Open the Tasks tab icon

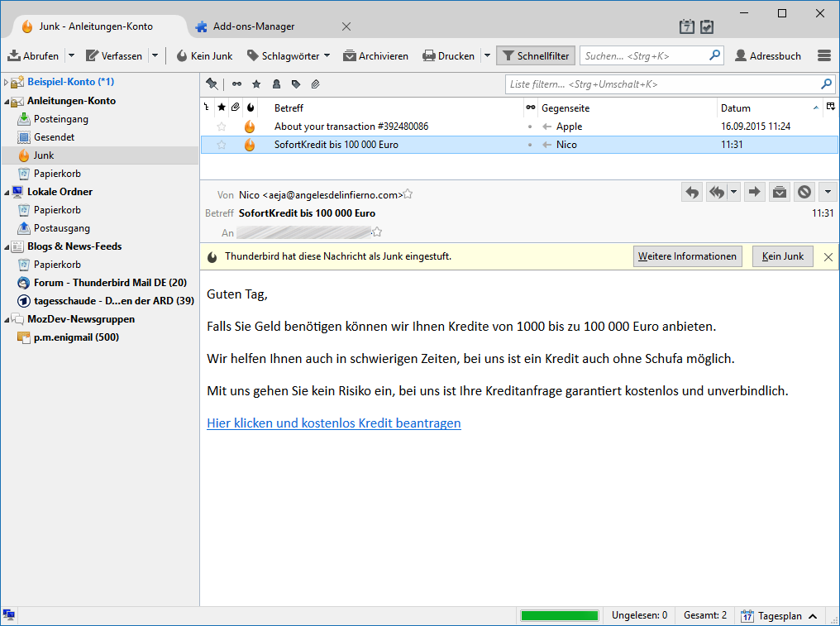tap(707, 26)
